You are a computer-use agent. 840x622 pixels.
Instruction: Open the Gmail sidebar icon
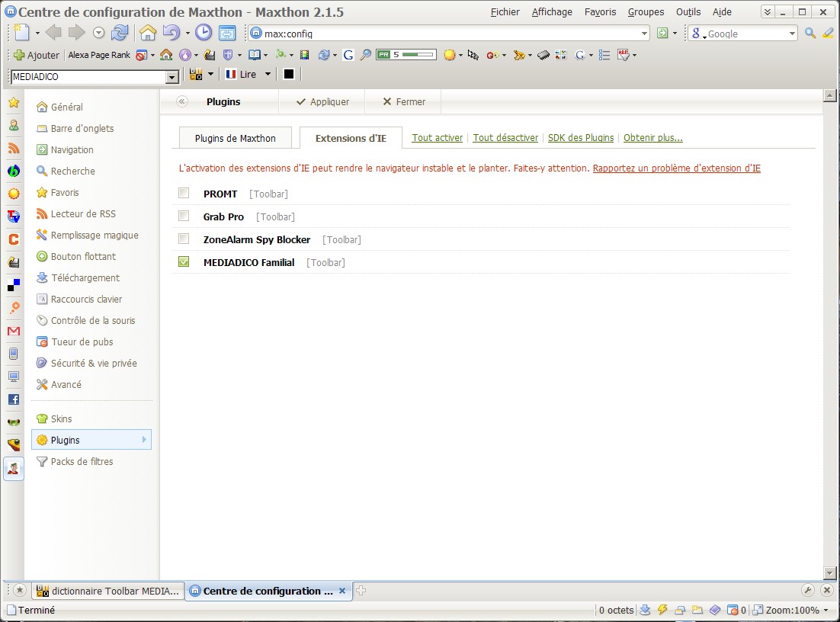coord(14,331)
